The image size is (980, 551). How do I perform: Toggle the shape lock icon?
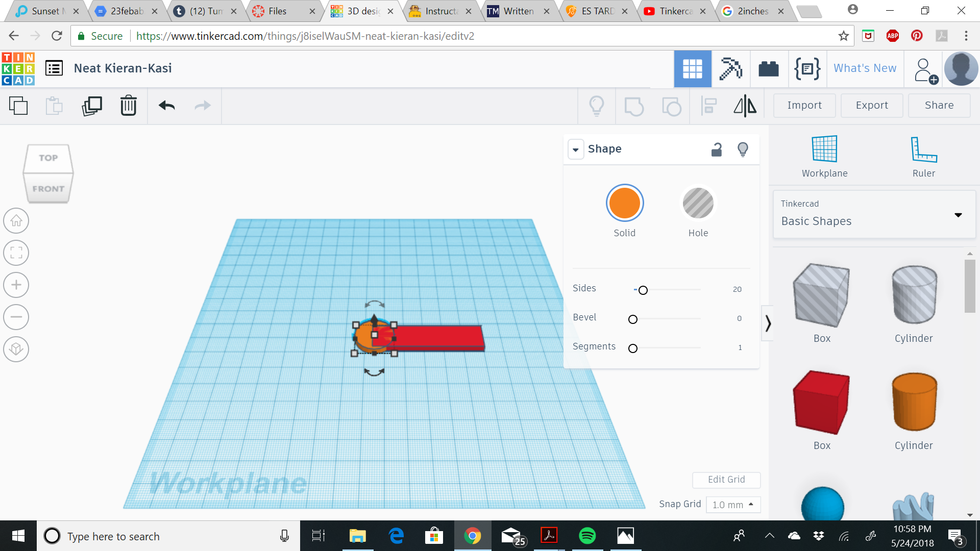717,149
